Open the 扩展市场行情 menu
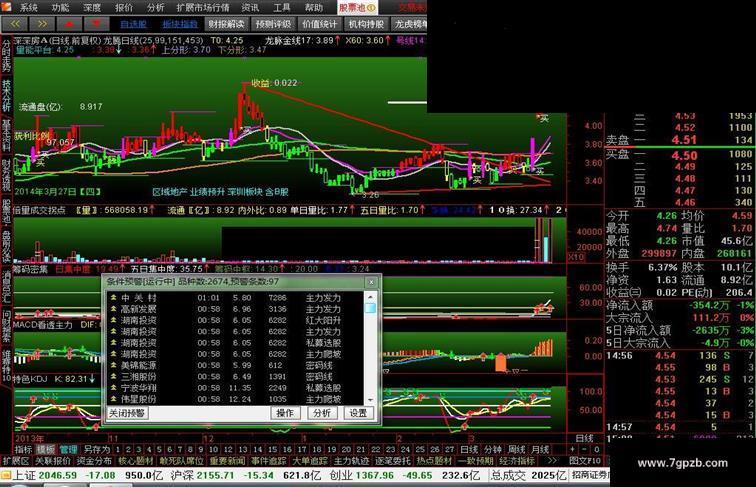 tap(203, 7)
